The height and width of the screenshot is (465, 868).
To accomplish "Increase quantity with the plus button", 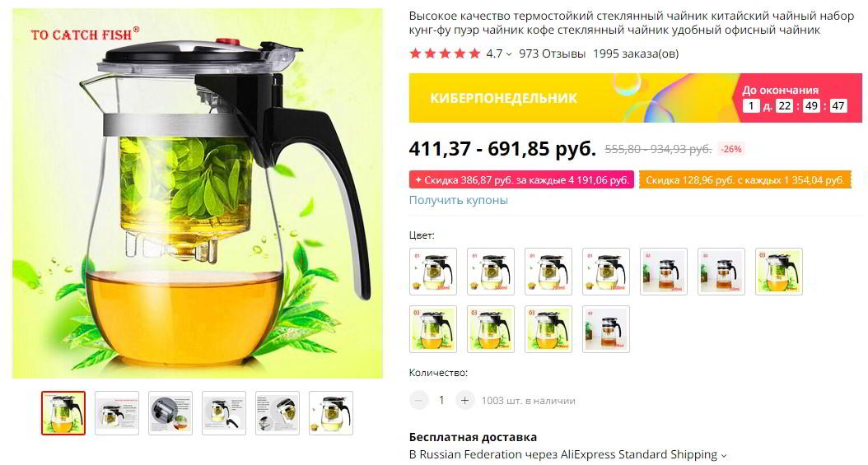I will [x=465, y=400].
